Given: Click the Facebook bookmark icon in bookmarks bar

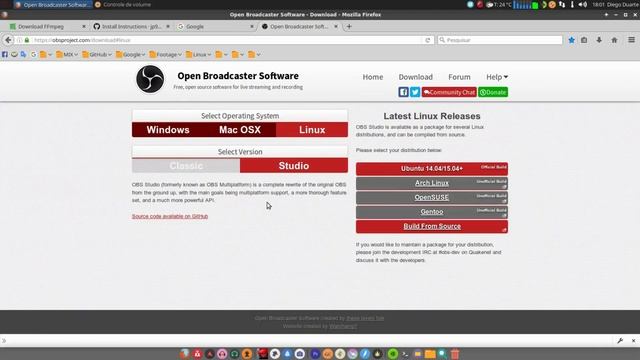Looking at the screenshot, I should click(5, 54).
